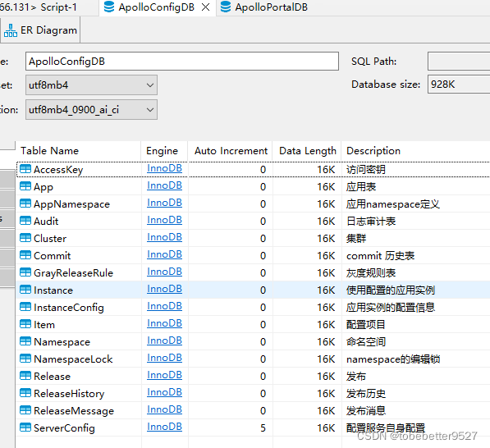Open the InnoDB link for InstanceConfig
Screen dimensions: 490x448
coord(164,306)
